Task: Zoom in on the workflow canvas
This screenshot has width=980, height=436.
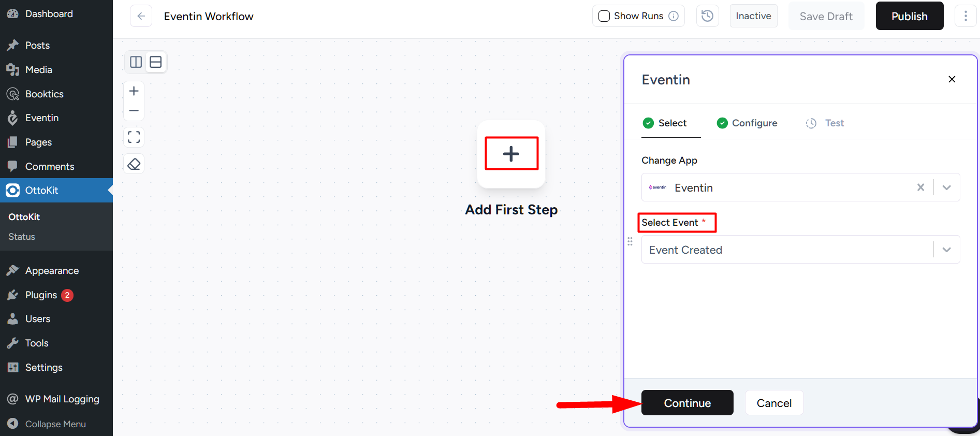Action: tap(134, 91)
